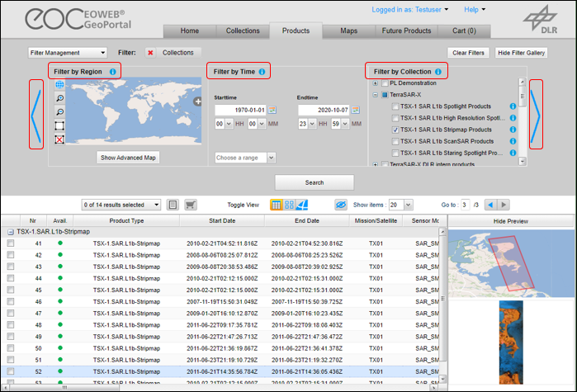Go to next results page arrow

coord(504,205)
